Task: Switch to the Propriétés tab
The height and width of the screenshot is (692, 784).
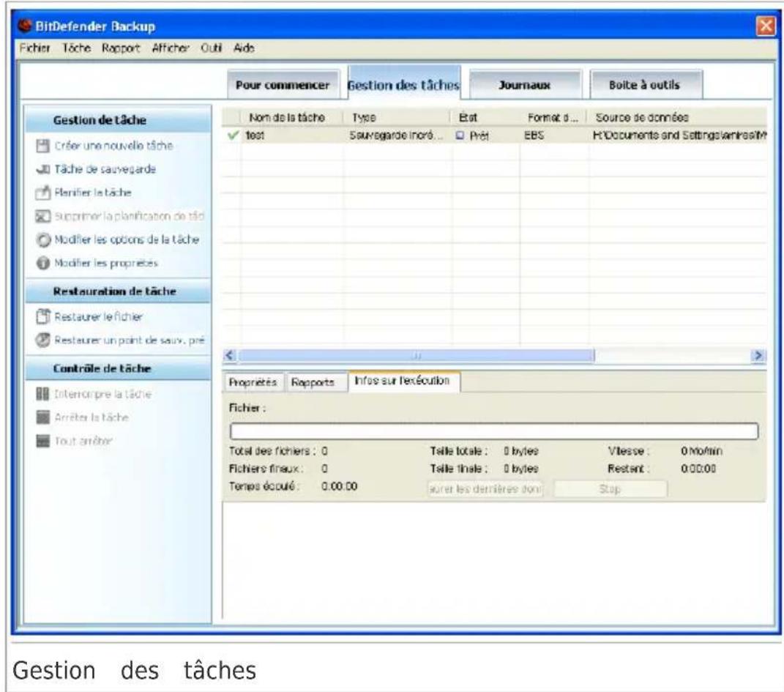Action: 253,382
